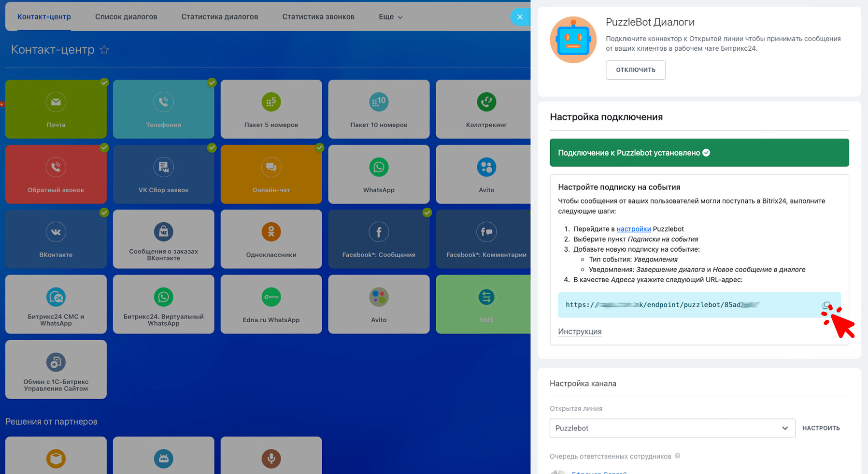
Task: Open the VK Сбор заявок tile
Action: coord(164,174)
